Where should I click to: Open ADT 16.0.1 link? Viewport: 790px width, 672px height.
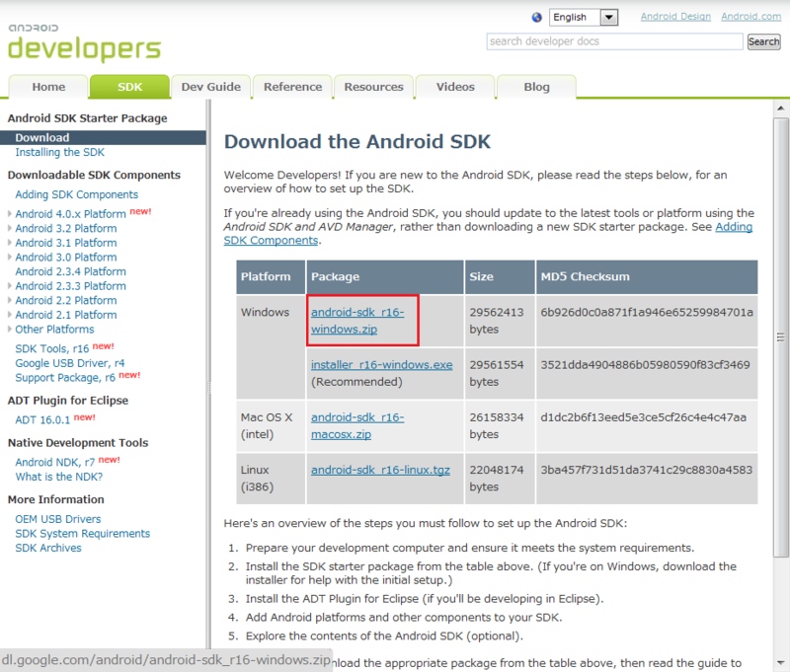pos(42,420)
